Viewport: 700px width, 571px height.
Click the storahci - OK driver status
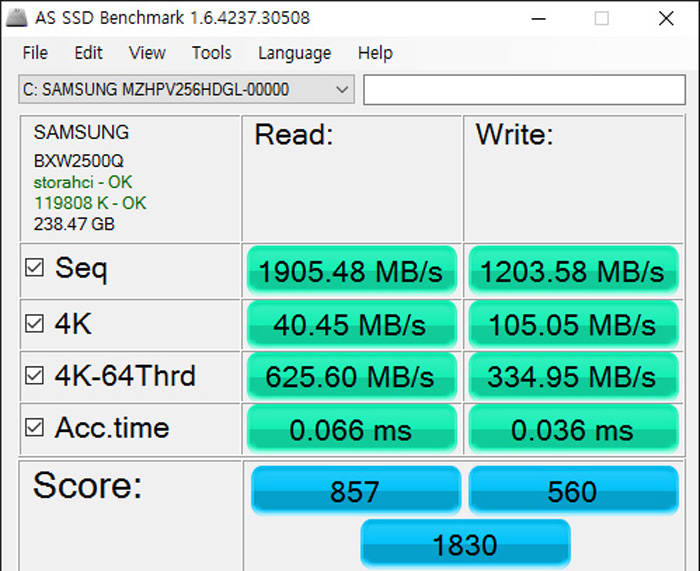(83, 182)
